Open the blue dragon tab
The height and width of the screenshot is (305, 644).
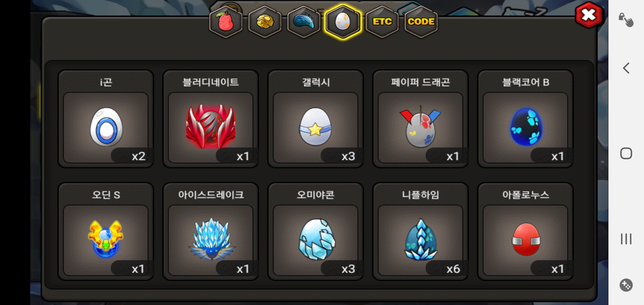point(304,22)
